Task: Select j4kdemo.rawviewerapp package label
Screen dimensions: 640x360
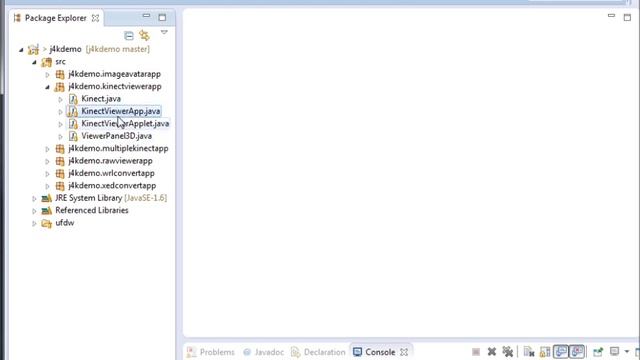Action: pos(110,160)
